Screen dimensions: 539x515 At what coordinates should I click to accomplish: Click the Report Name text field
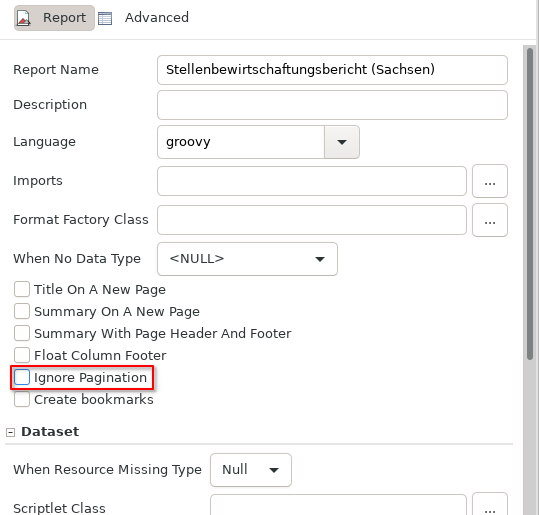(x=332, y=70)
